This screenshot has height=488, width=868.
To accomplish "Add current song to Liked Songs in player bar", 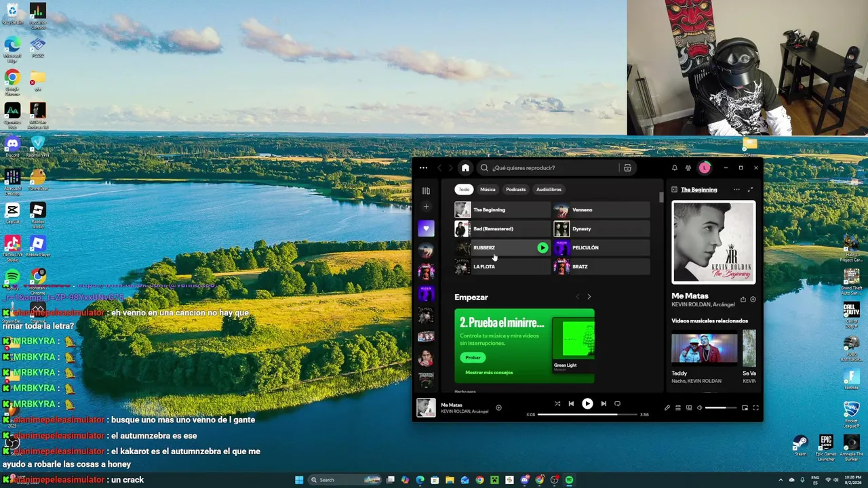I will coord(498,408).
